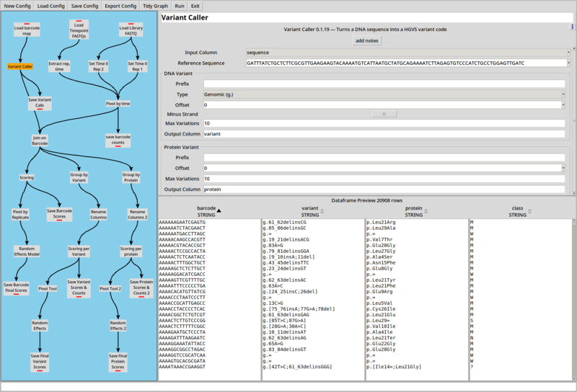Viewport: 577px width, 392px height.
Task: Click Protein Max Variations field
Action: pyautogui.click(x=384, y=179)
